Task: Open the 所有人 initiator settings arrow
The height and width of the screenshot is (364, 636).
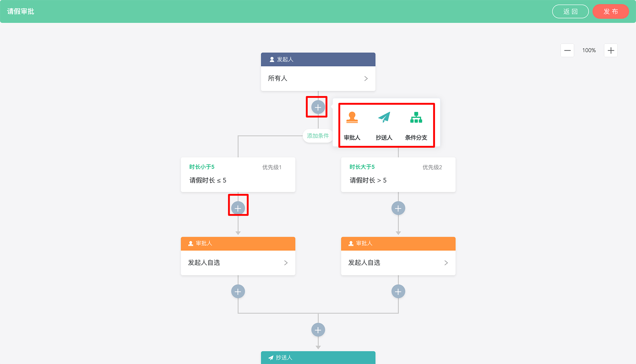Action: 366,78
